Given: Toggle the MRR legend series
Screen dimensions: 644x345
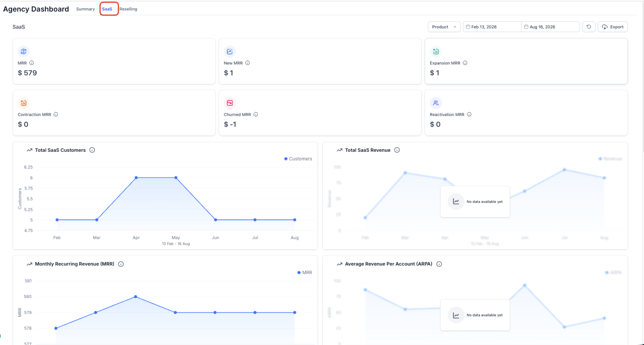Looking at the screenshot, I should coord(305,272).
